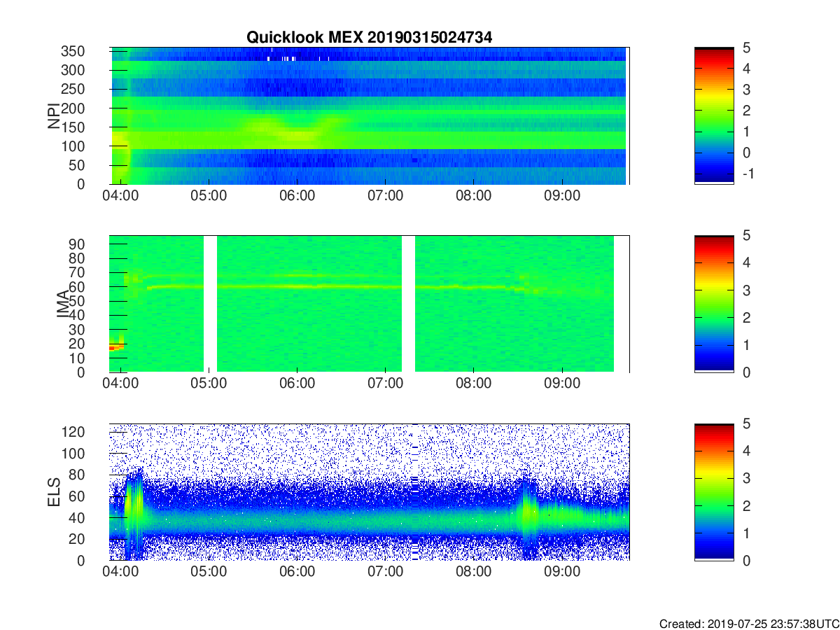Click the red hotspot in the IMA plot
The height and width of the screenshot is (630, 840).
click(115, 347)
